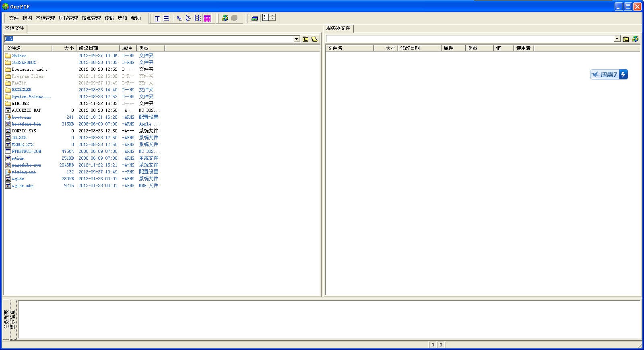Select large icons view mode

pyautogui.click(x=179, y=18)
